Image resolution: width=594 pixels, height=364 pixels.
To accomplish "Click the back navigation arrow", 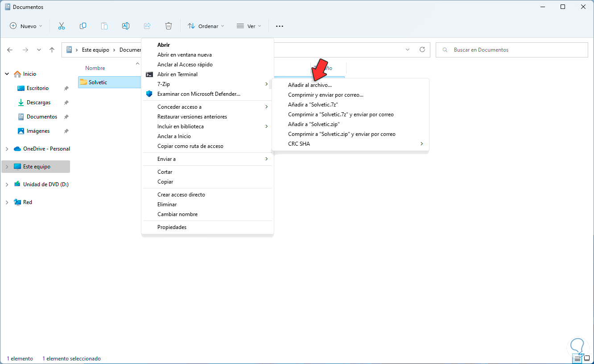I will 10,50.
